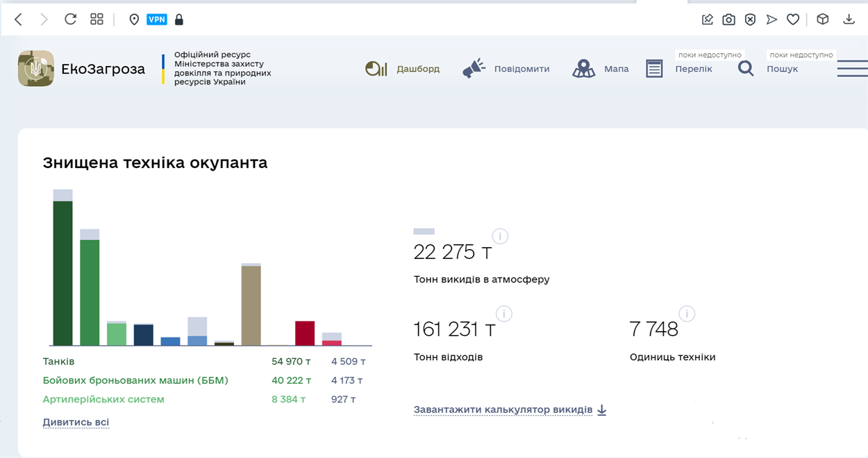Click the Повідомити megaphone icon

coord(474,69)
